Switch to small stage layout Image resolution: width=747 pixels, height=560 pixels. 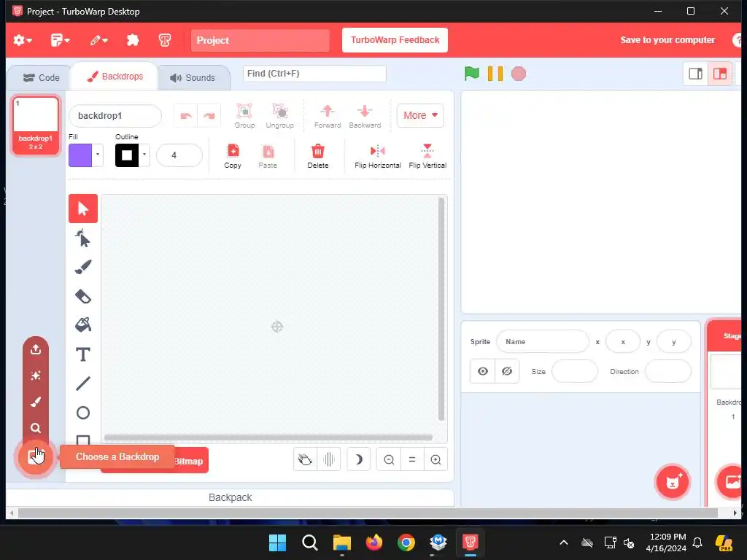[x=695, y=74]
